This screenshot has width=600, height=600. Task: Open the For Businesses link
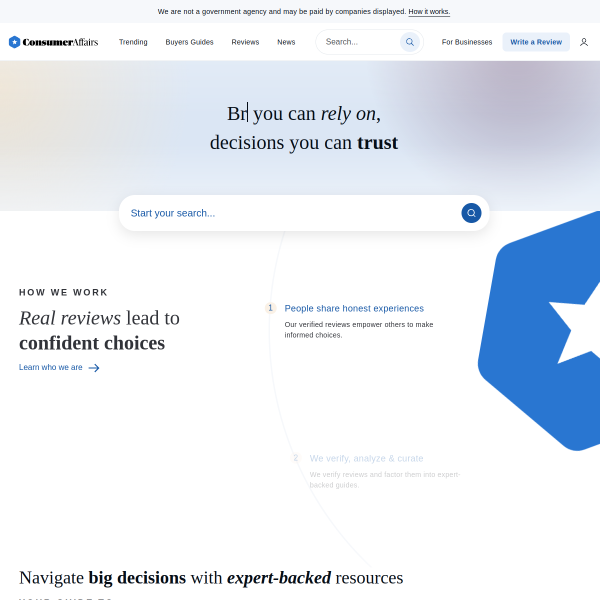pyautogui.click(x=467, y=42)
